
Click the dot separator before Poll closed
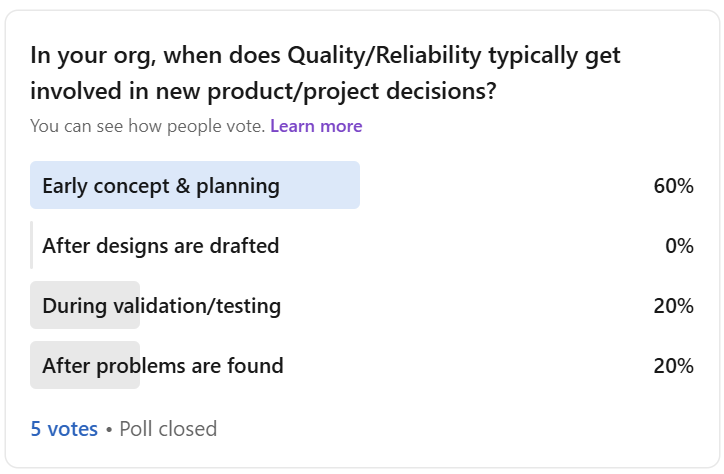click(x=108, y=429)
